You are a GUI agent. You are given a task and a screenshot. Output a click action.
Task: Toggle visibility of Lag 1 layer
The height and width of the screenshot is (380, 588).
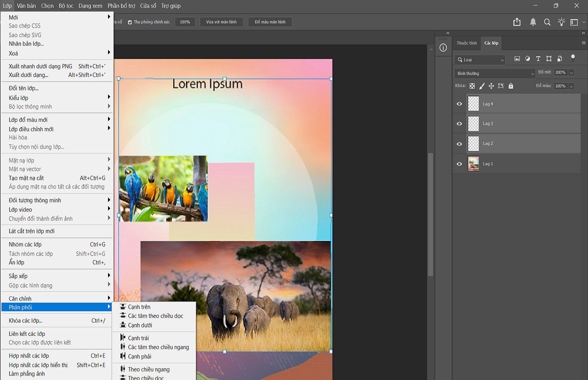tap(459, 164)
